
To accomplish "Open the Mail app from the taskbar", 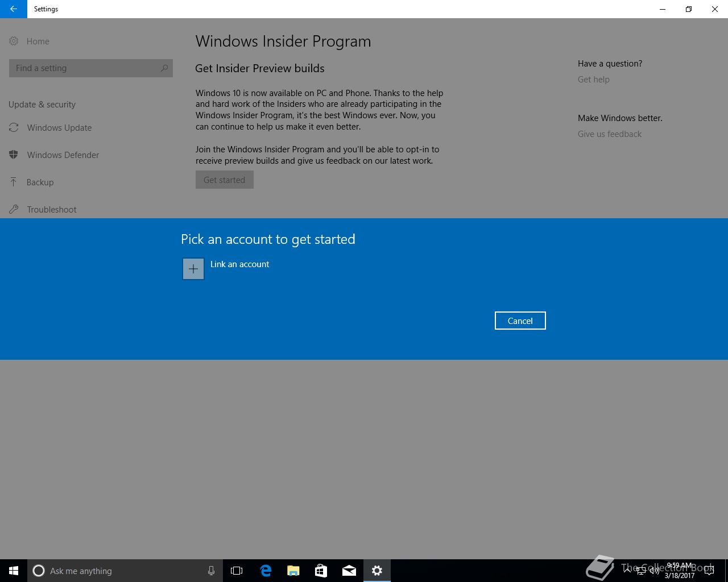I will 349,571.
